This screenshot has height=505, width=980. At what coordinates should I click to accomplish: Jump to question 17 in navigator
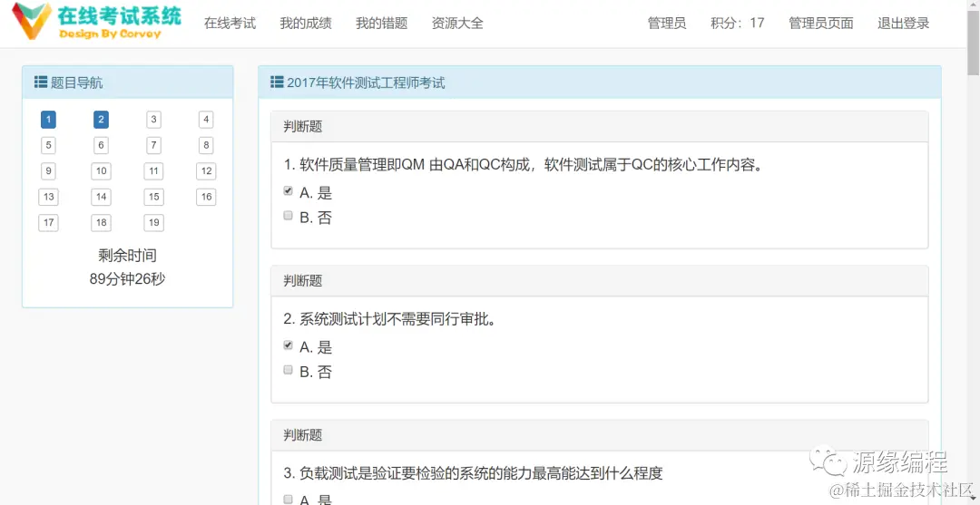coord(48,223)
